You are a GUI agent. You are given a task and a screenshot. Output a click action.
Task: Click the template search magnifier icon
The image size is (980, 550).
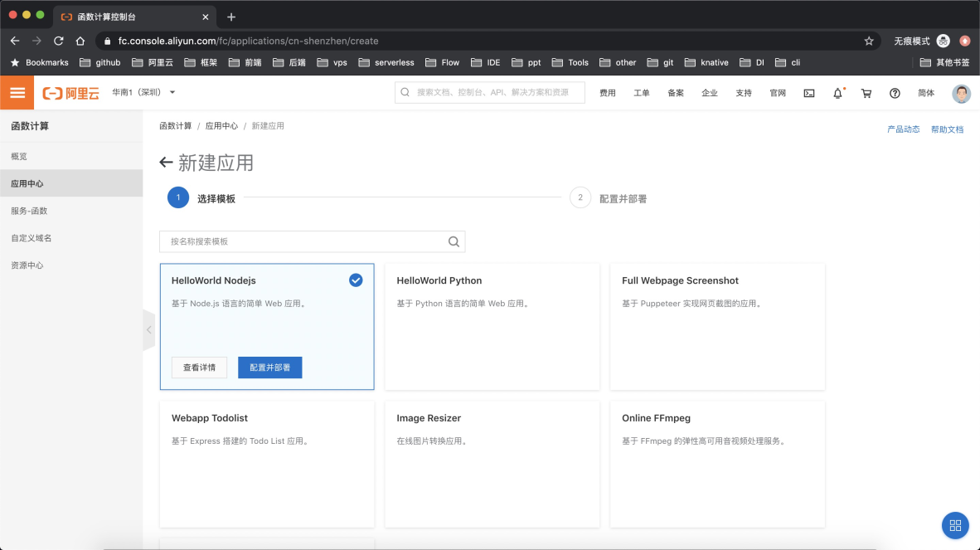[x=454, y=241]
